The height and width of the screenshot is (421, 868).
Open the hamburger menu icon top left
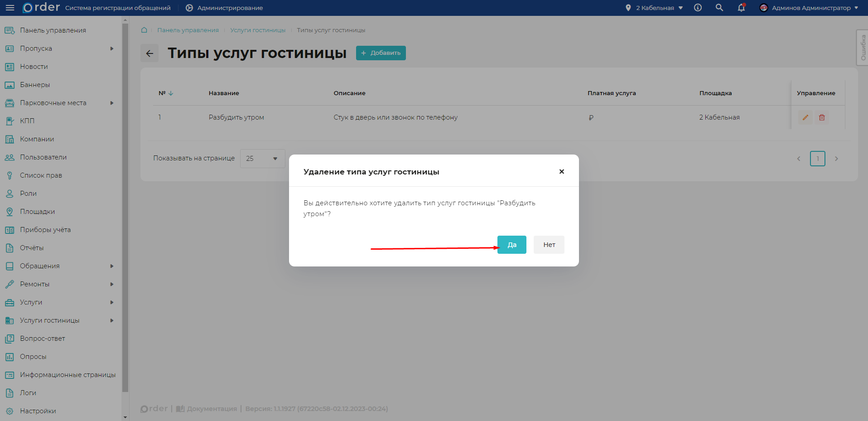pyautogui.click(x=10, y=8)
